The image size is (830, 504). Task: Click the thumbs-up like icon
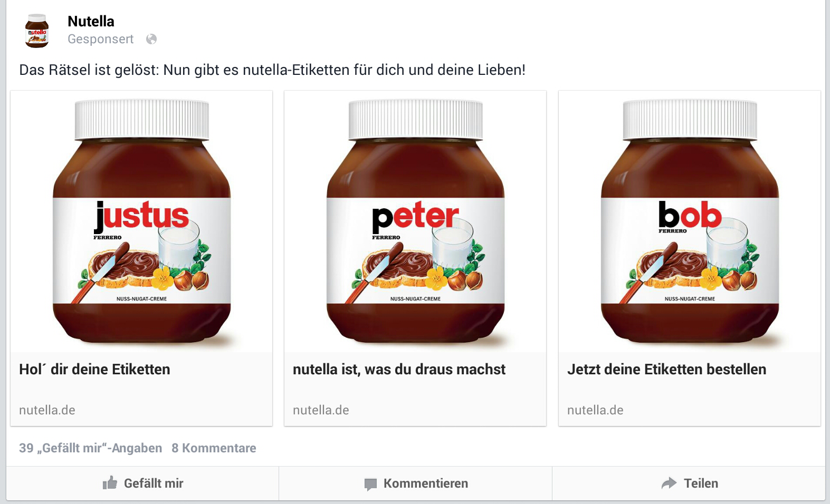click(x=110, y=482)
